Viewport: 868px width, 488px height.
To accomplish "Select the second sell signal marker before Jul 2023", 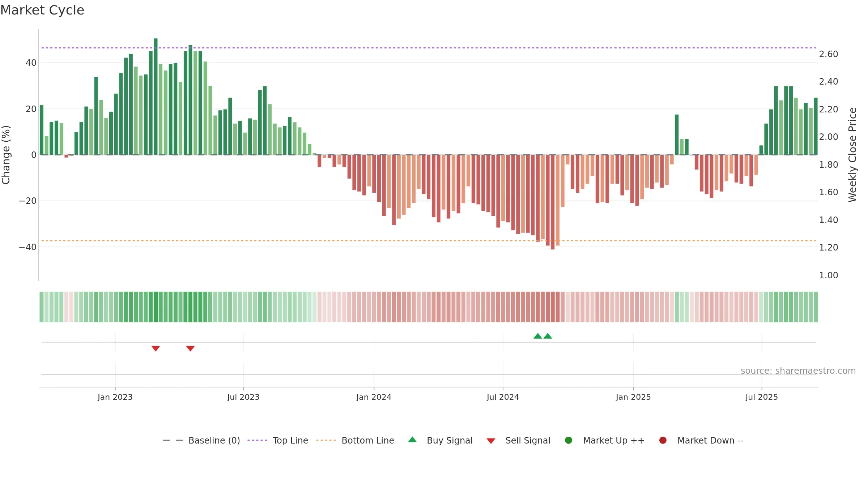I will 190,348.
